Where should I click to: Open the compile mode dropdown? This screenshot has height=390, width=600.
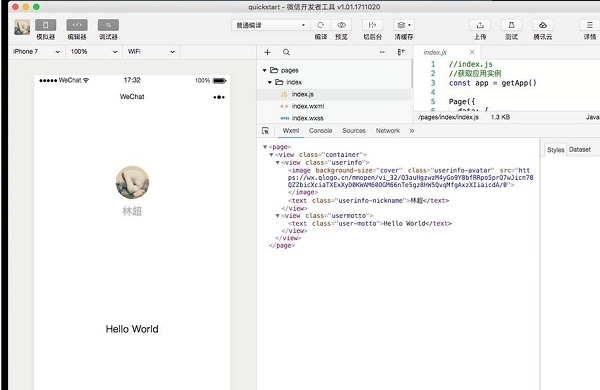click(270, 25)
